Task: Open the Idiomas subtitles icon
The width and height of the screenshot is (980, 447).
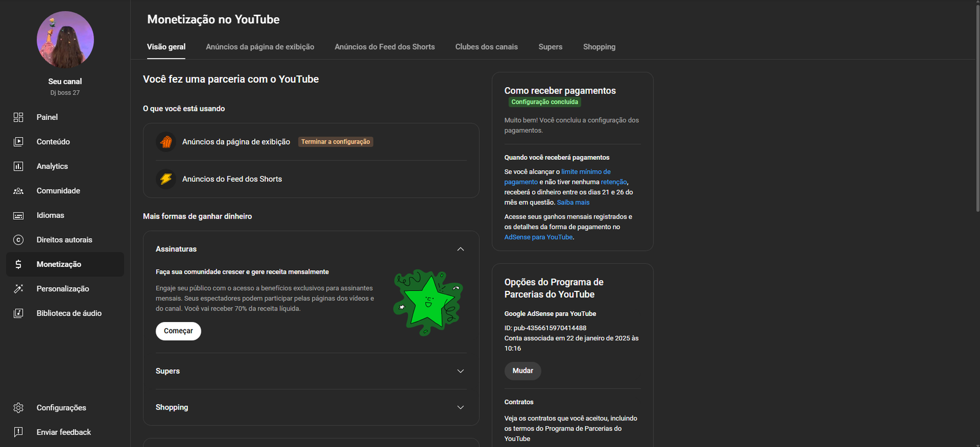Action: click(x=18, y=216)
